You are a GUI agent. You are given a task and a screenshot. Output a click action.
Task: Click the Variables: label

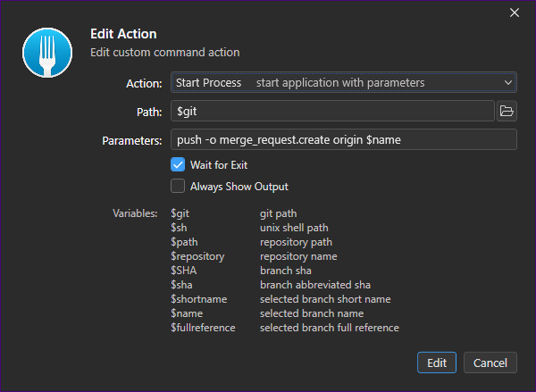click(x=135, y=213)
